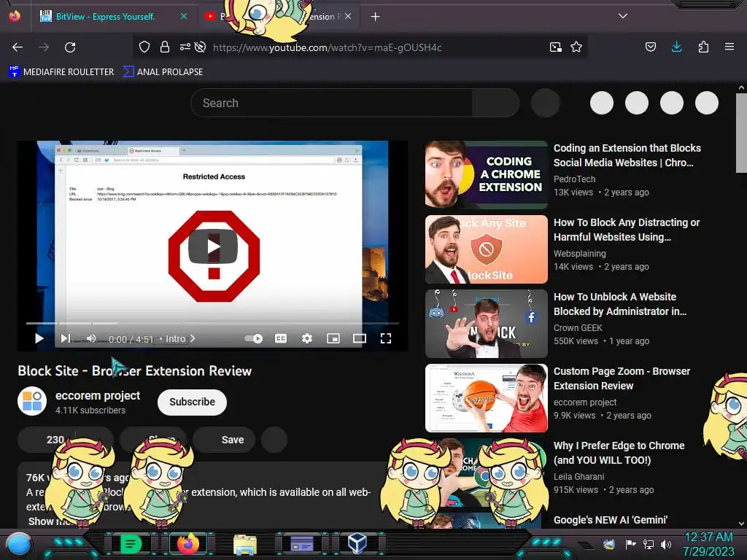
Task: Switch to theater mode
Action: tap(359, 338)
